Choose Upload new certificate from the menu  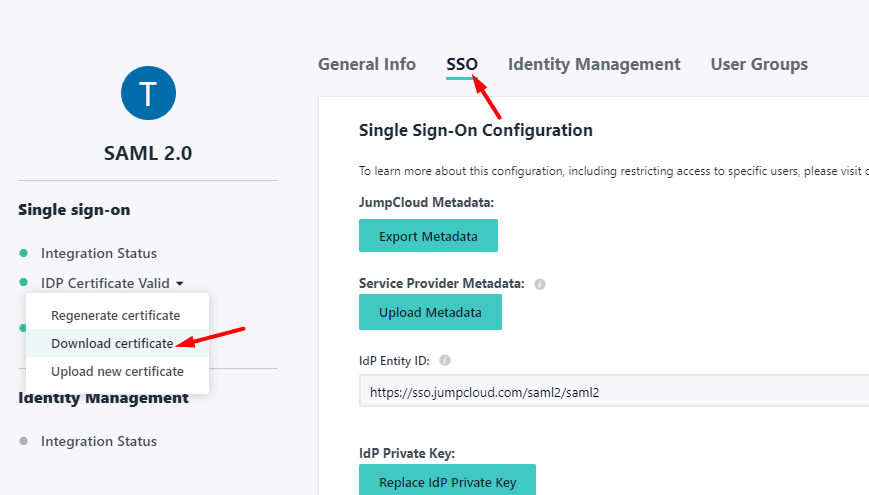pos(117,371)
